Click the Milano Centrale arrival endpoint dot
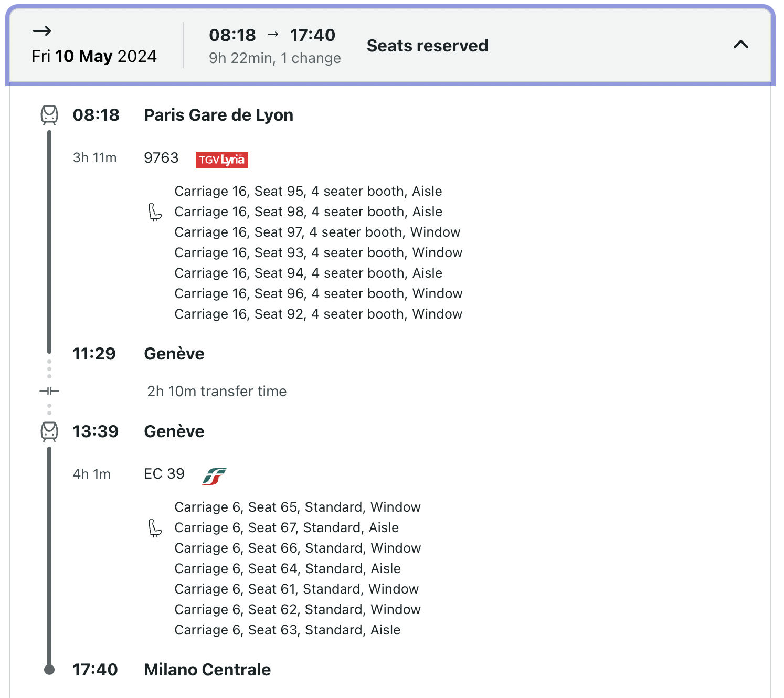This screenshot has width=784, height=698. [49, 670]
